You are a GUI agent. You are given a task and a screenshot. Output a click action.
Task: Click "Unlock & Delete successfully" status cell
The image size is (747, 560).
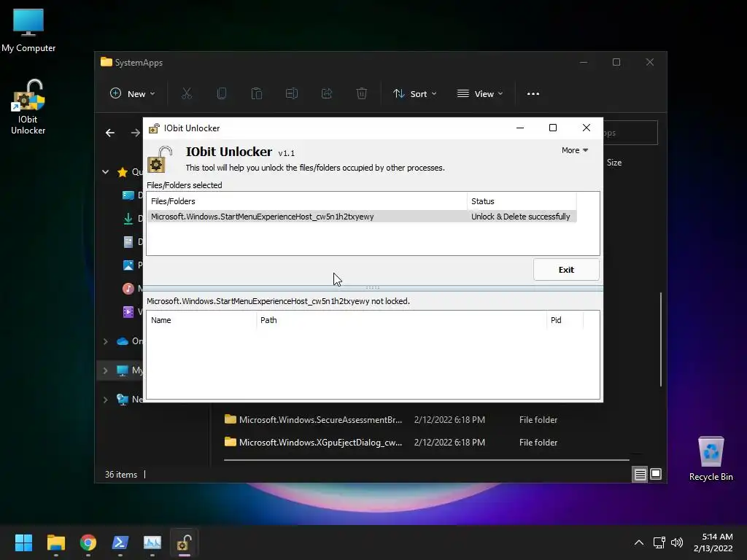[521, 217]
